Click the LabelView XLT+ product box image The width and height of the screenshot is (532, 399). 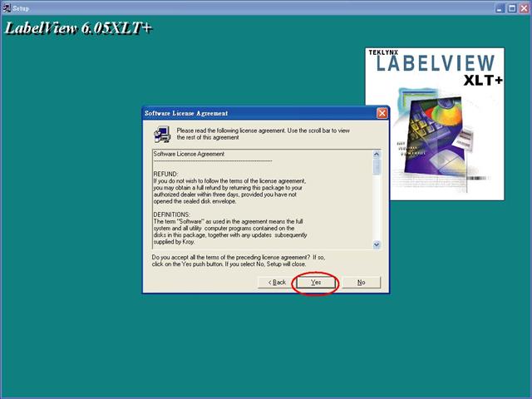pos(435,124)
